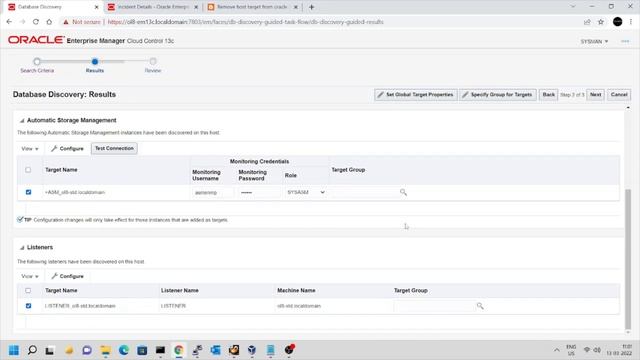Click the page vertical scrollbar
This screenshot has width=640, height=360.
pyautogui.click(x=628, y=259)
